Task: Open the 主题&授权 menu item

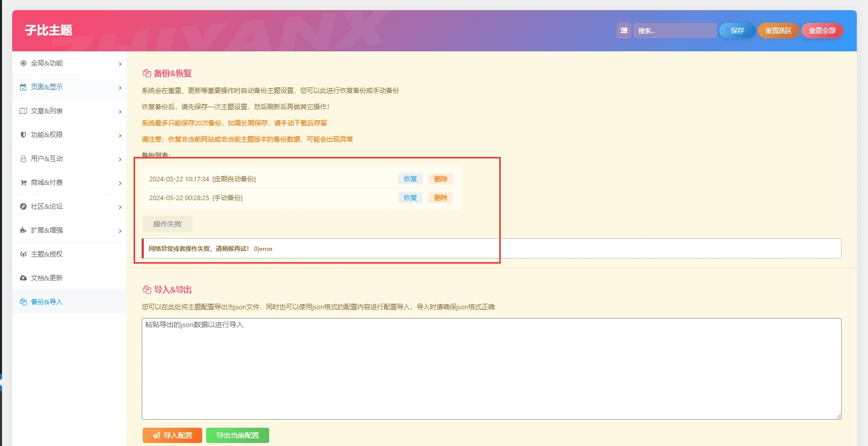Action: click(69, 254)
